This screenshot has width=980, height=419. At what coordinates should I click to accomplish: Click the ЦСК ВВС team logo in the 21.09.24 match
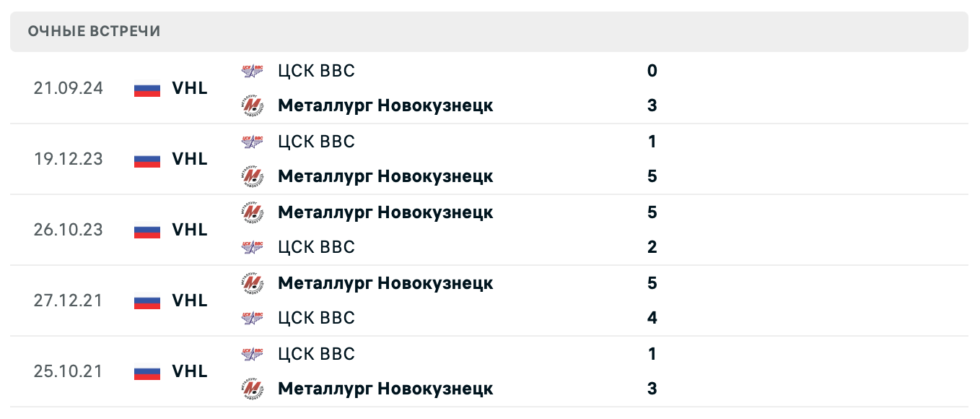pyautogui.click(x=252, y=71)
